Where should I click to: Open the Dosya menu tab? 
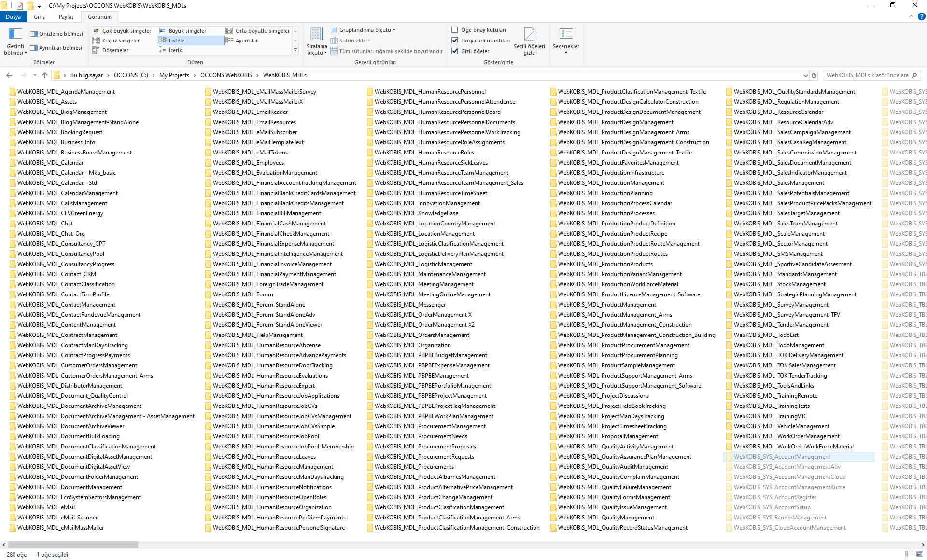(x=13, y=17)
